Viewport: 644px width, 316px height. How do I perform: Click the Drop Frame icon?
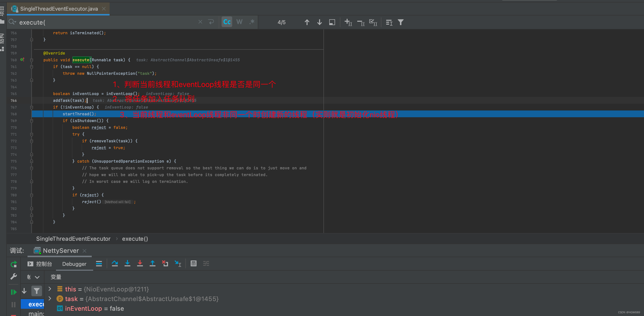(x=165, y=263)
